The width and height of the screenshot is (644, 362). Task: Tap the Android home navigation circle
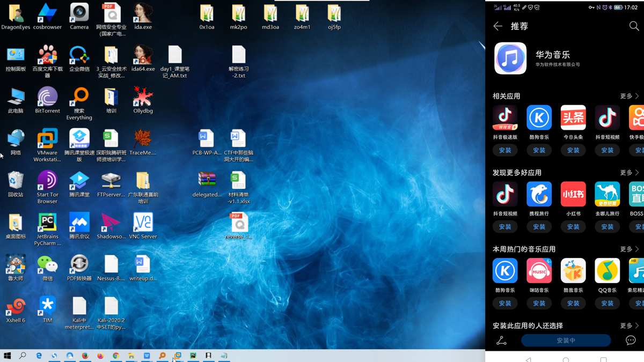point(566,359)
